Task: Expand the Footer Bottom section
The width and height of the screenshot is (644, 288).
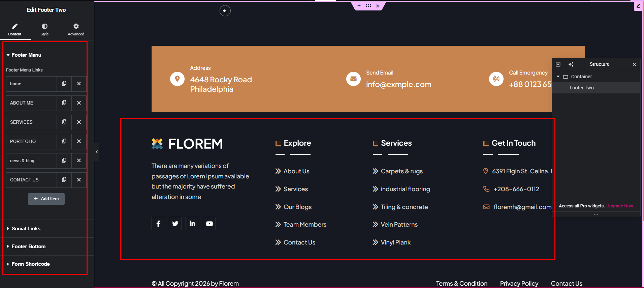Action: [x=28, y=247]
